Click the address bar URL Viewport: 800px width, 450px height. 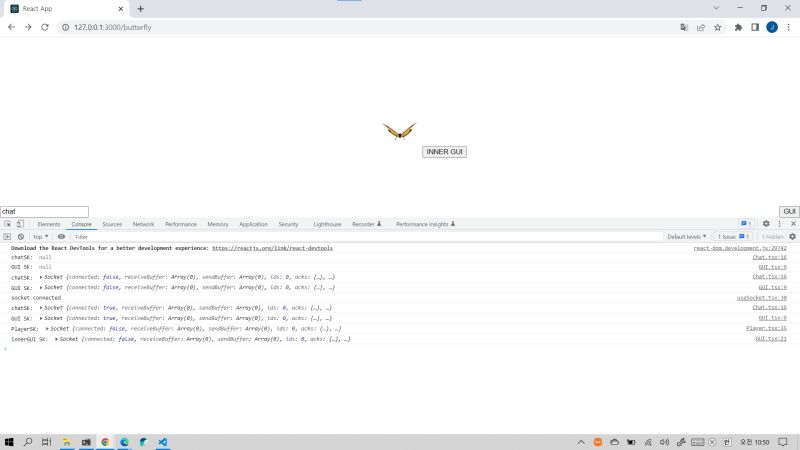pos(113,28)
